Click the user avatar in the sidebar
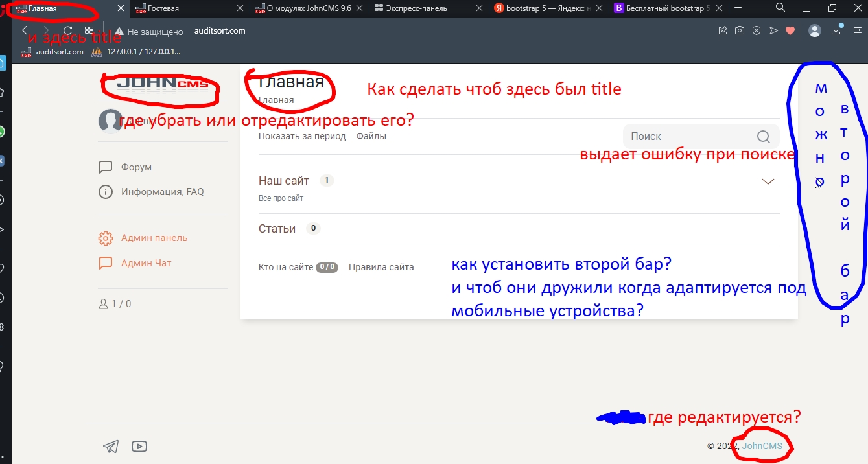Image resolution: width=868 pixels, height=464 pixels. pyautogui.click(x=110, y=121)
